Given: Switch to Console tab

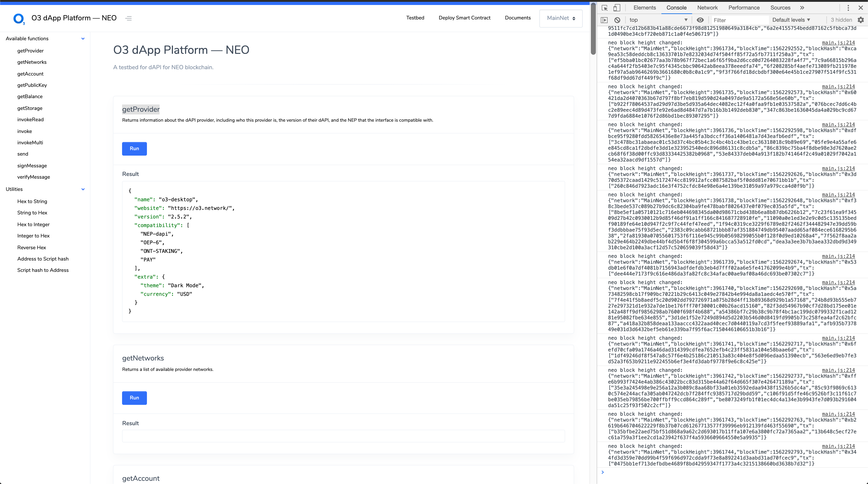Looking at the screenshot, I should (676, 8).
